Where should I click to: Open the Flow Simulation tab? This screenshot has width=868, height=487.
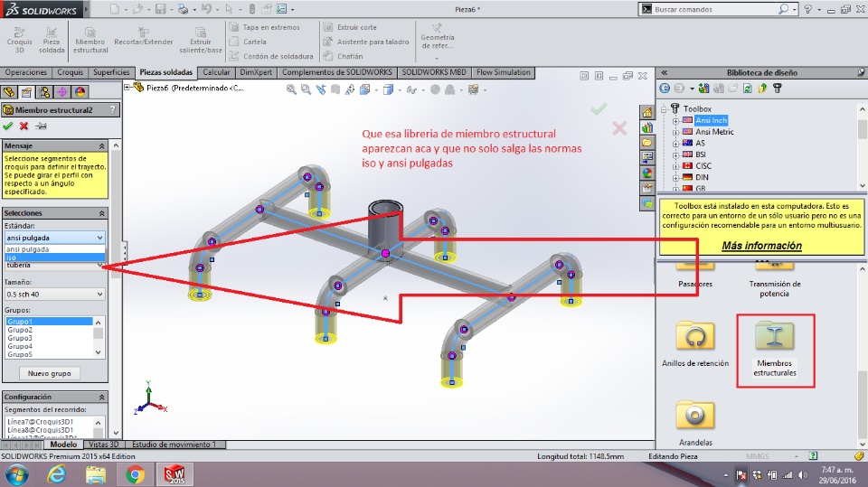coord(504,72)
